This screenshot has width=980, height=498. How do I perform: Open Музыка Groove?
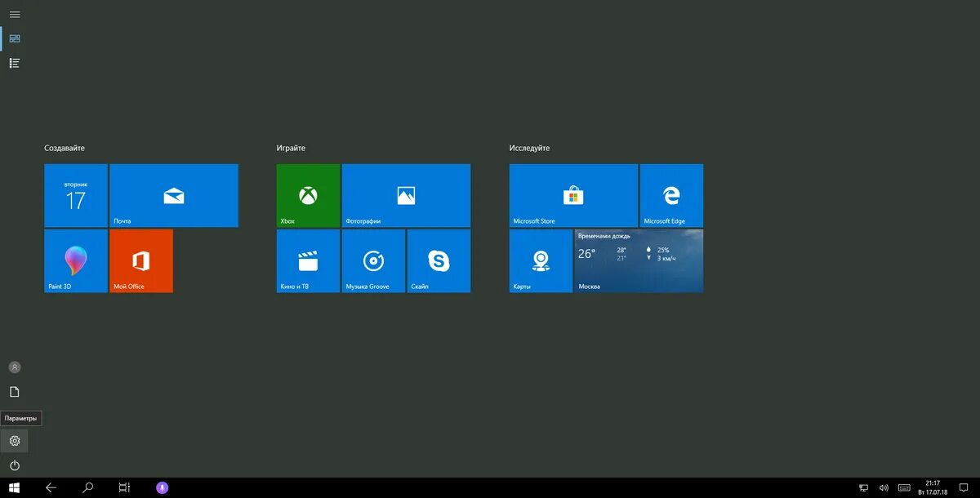pos(373,260)
